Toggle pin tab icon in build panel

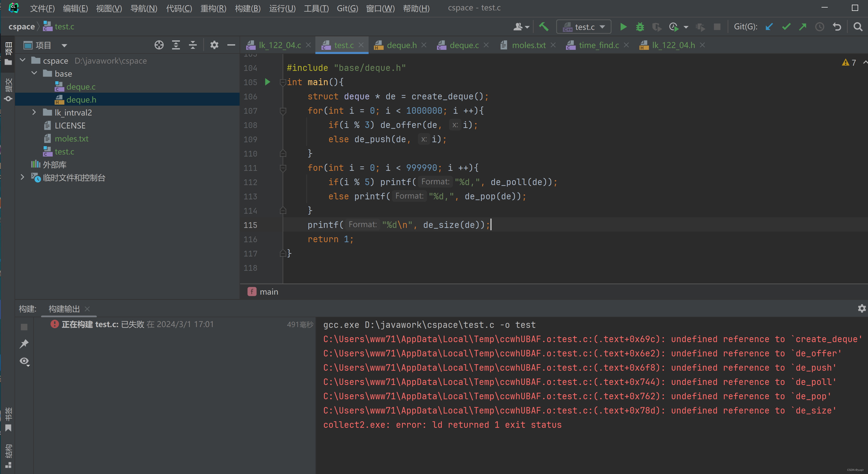pyautogui.click(x=24, y=344)
